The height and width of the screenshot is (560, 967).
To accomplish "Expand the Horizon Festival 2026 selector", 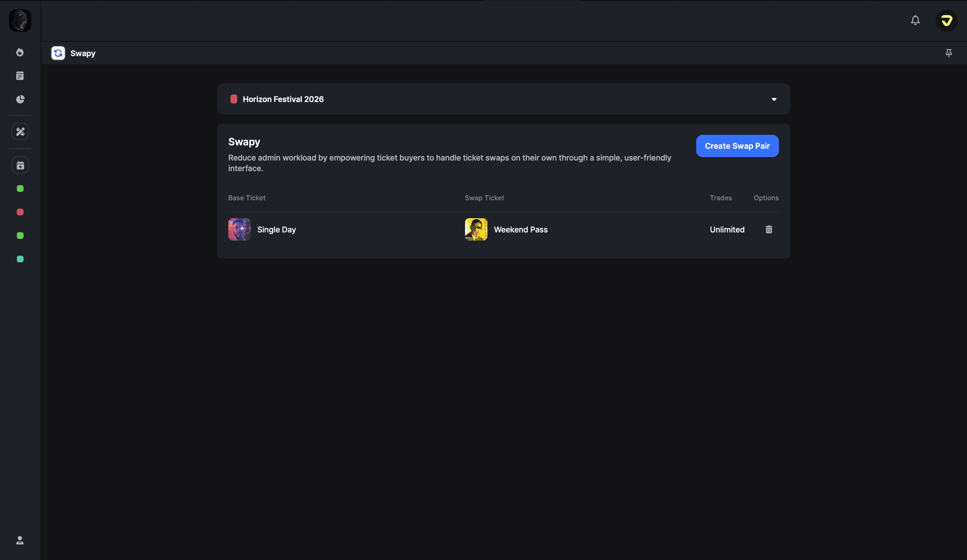I will [503, 99].
